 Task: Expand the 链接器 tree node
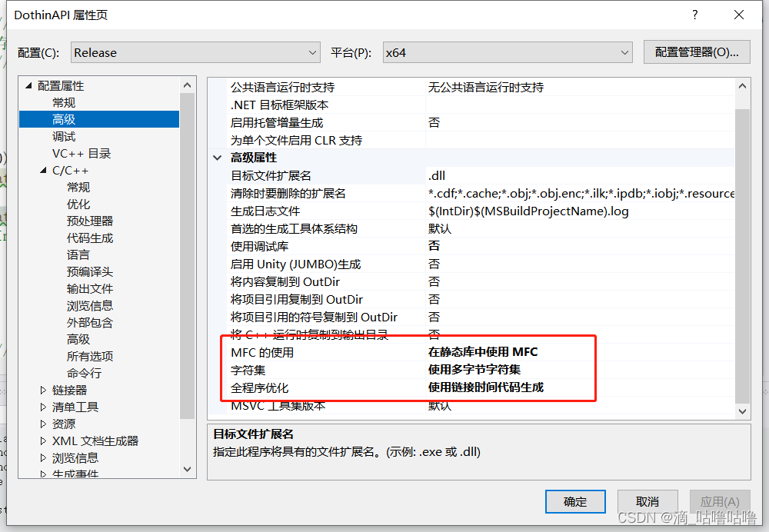(42, 390)
